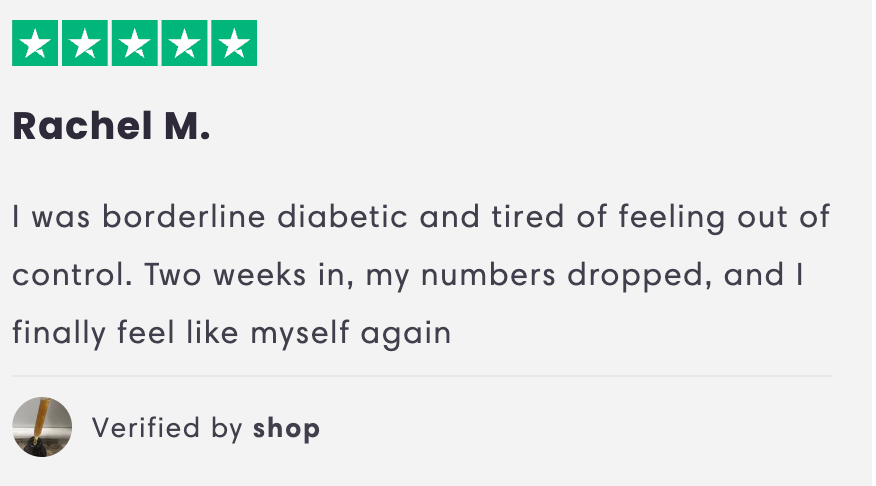Image resolution: width=876 pixels, height=486 pixels.
Task: Click the words numbers dropped
Action: pos(566,275)
